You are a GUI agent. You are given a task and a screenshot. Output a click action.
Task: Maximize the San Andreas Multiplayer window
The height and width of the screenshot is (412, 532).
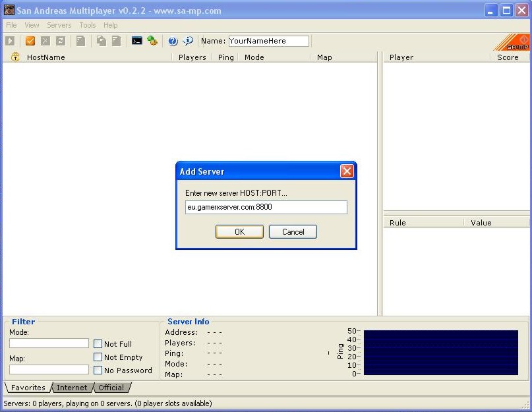click(506, 11)
